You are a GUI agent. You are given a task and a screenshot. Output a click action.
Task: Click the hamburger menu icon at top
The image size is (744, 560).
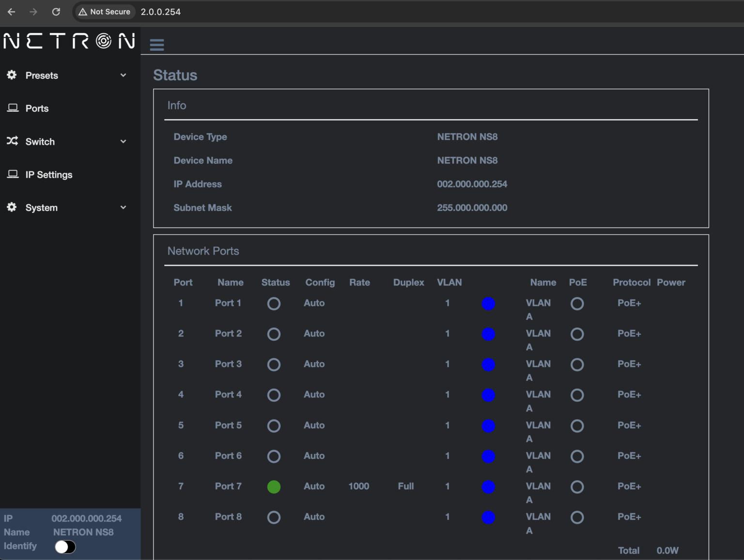[x=156, y=44]
